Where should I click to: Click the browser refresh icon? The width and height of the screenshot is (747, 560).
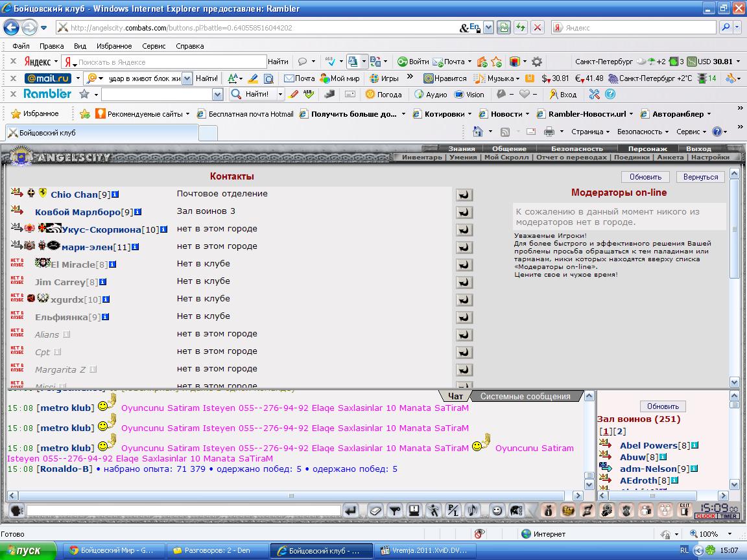click(x=520, y=28)
